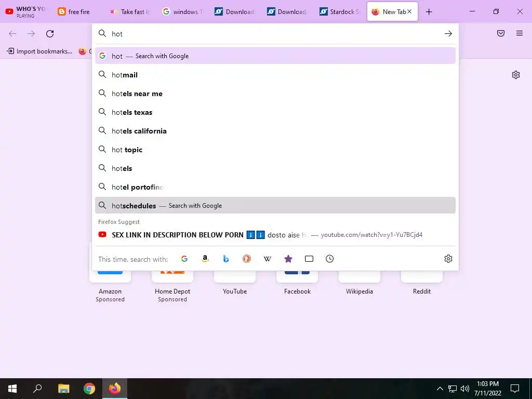Click the Go arrow in address bar
This screenshot has height=399, width=532.
coord(448,34)
